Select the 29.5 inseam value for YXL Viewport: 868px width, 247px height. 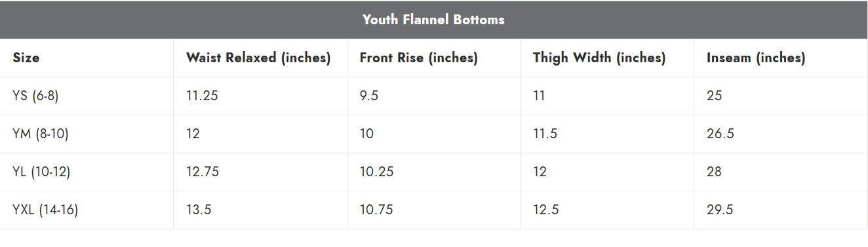click(720, 210)
